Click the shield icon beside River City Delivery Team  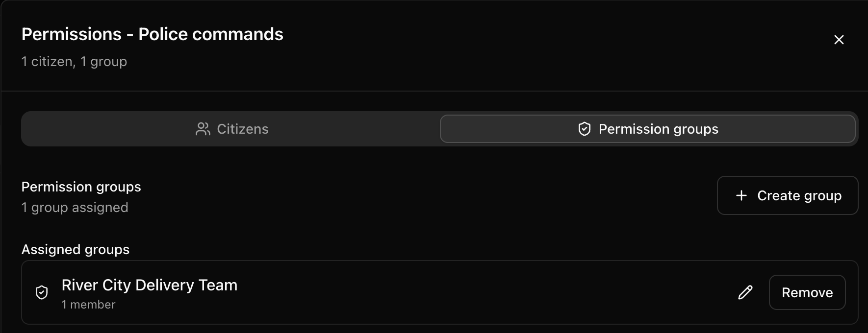click(42, 292)
